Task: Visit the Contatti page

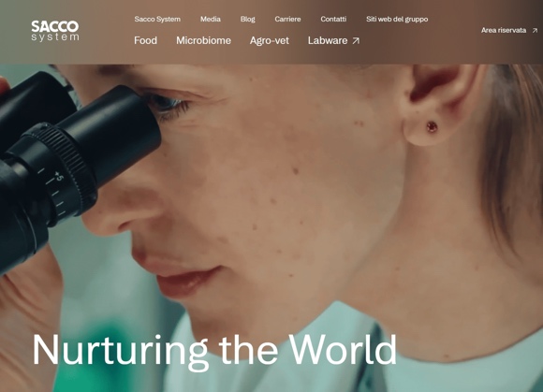Action: 333,19
